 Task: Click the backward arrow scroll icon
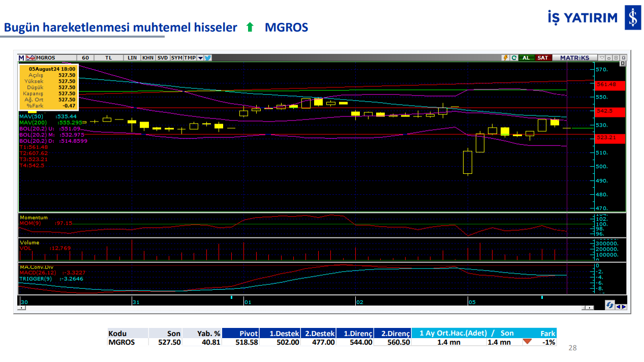(618, 307)
